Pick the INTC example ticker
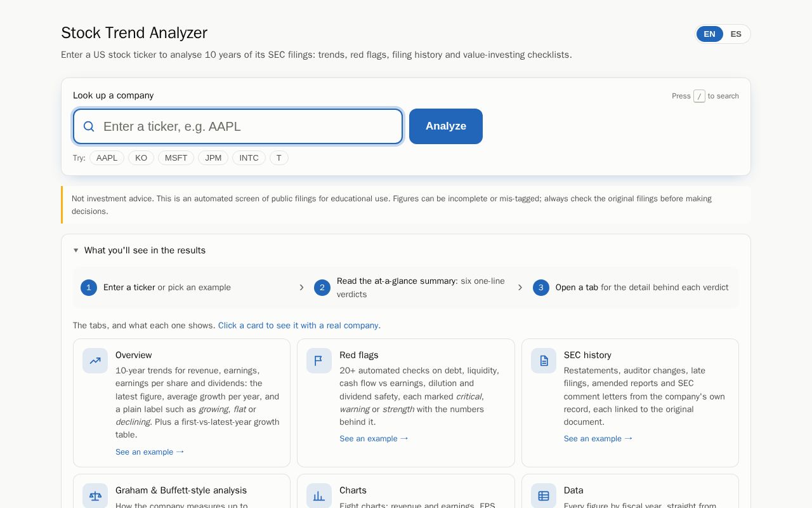Image resolution: width=812 pixels, height=508 pixels. (249, 158)
